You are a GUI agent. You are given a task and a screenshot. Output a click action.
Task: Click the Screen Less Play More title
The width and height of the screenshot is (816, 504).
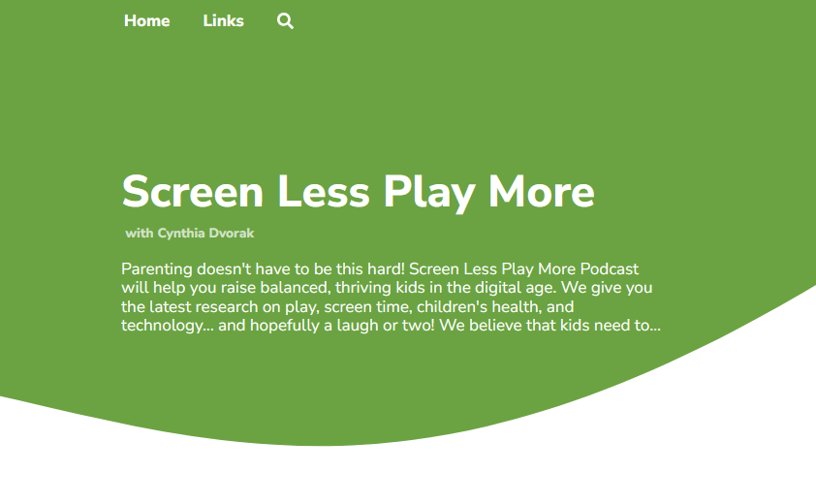tap(358, 193)
